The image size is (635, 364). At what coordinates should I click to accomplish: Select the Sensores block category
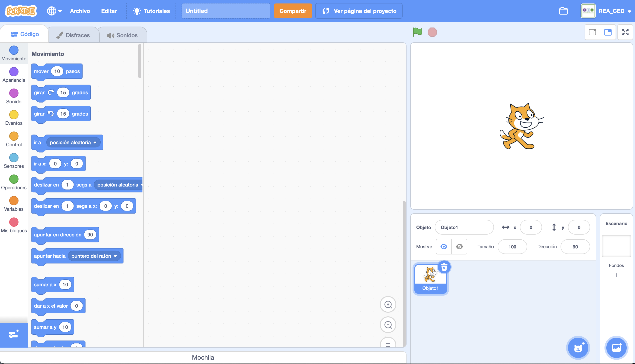[x=14, y=161]
